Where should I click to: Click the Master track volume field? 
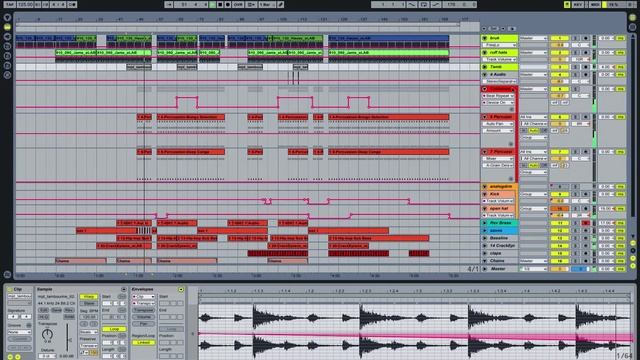(x=560, y=269)
